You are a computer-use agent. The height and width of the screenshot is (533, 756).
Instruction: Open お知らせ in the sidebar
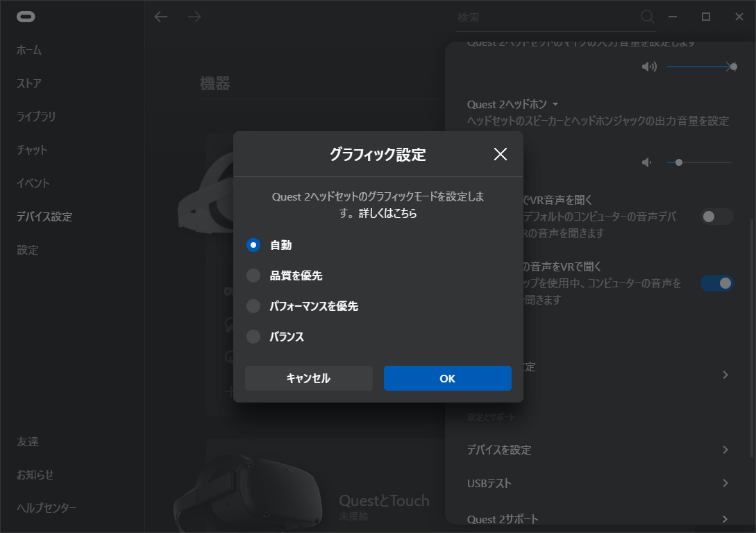coord(35,475)
